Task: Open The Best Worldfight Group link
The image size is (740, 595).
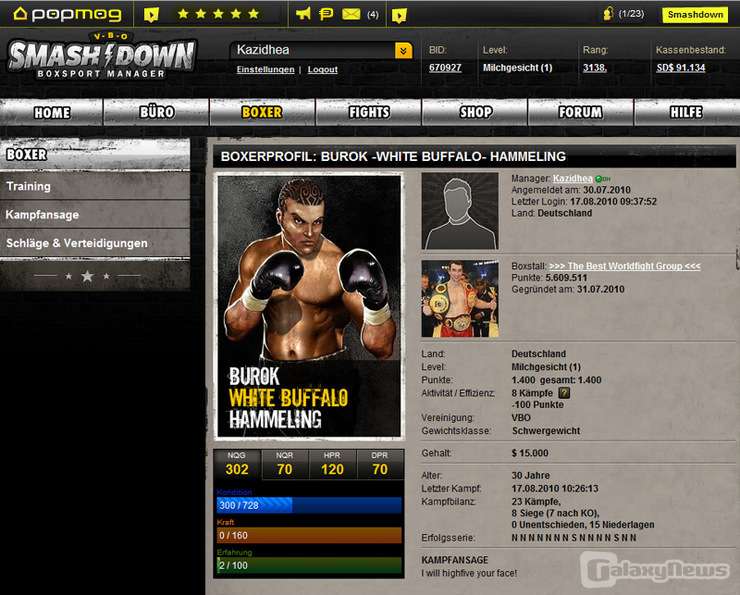Action: pyautogui.click(x=624, y=266)
